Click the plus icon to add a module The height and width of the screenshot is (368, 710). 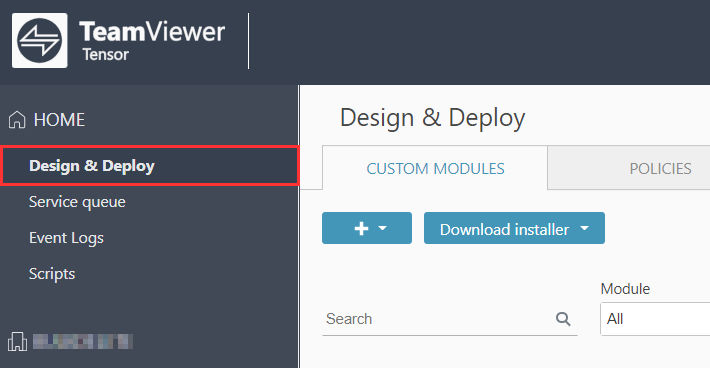(x=361, y=229)
